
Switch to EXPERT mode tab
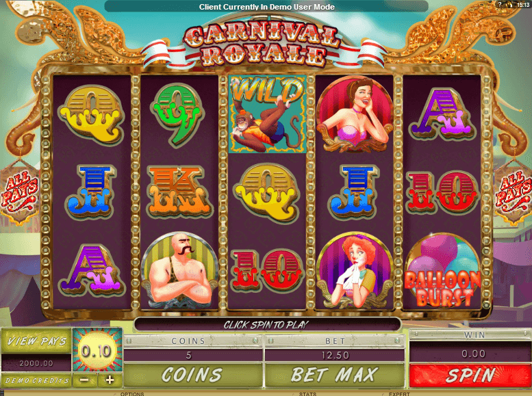tap(399, 394)
